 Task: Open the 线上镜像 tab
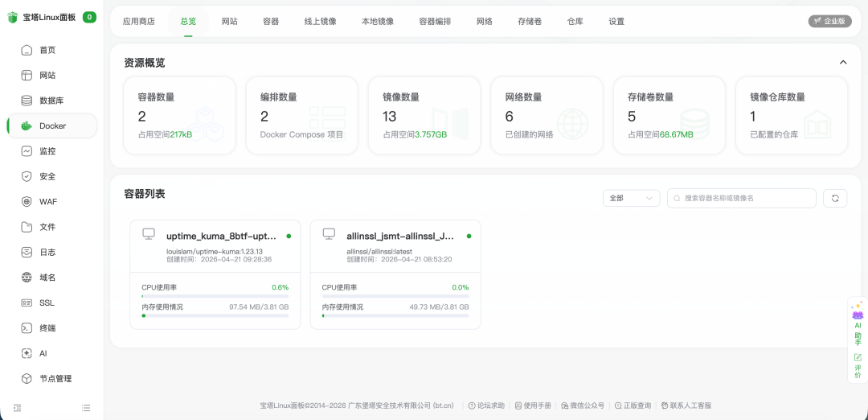(320, 22)
